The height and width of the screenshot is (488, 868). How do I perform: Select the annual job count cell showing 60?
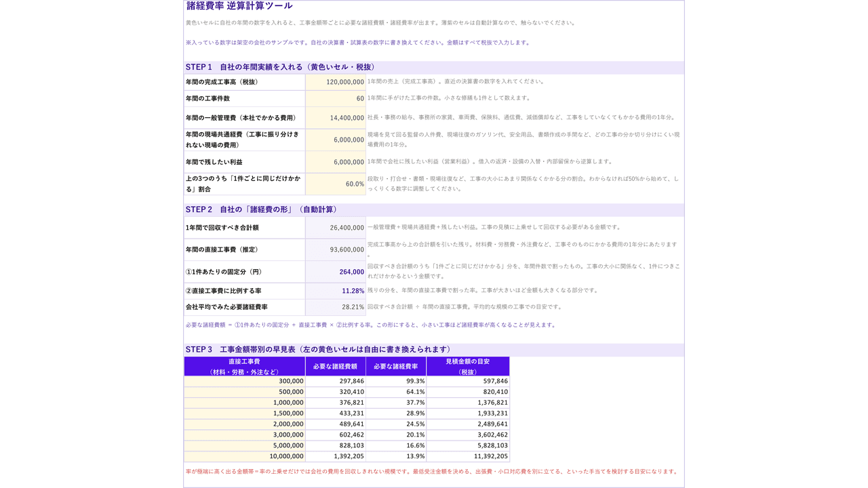[x=336, y=99]
